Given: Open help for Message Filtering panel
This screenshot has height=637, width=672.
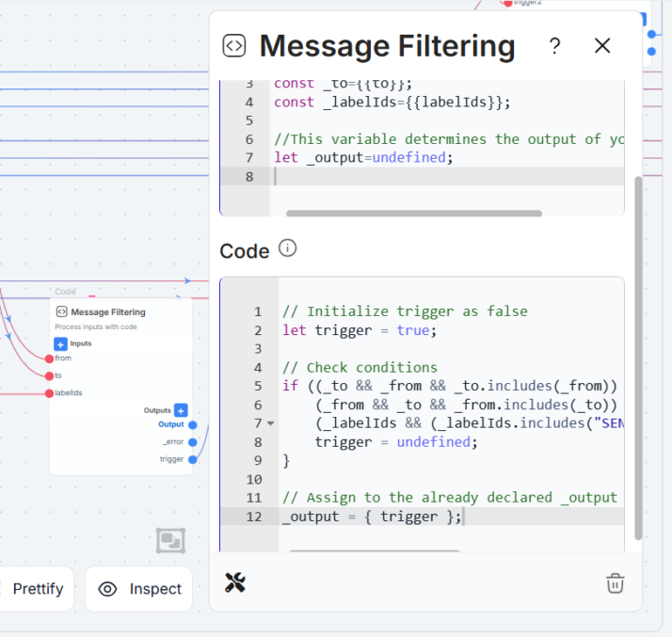Looking at the screenshot, I should (x=554, y=46).
